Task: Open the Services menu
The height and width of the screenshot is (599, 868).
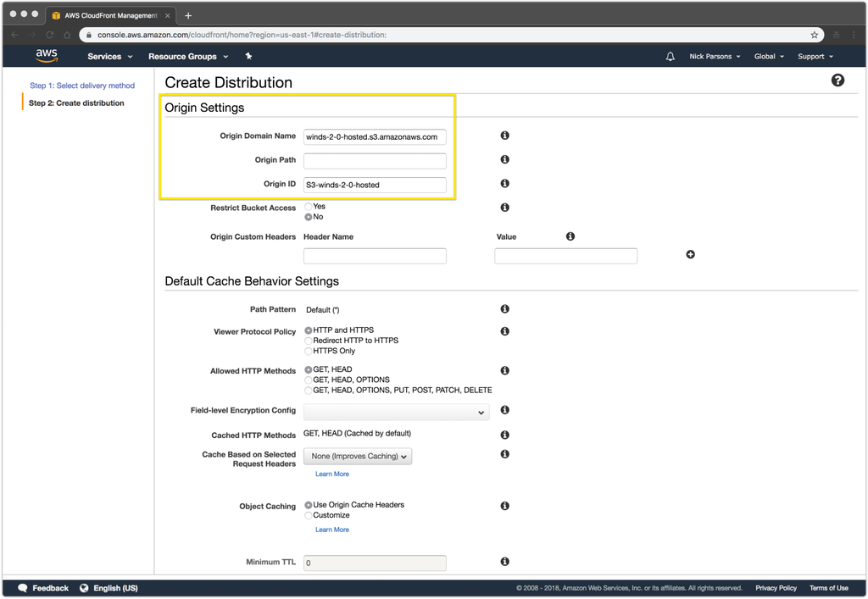Action: click(110, 57)
